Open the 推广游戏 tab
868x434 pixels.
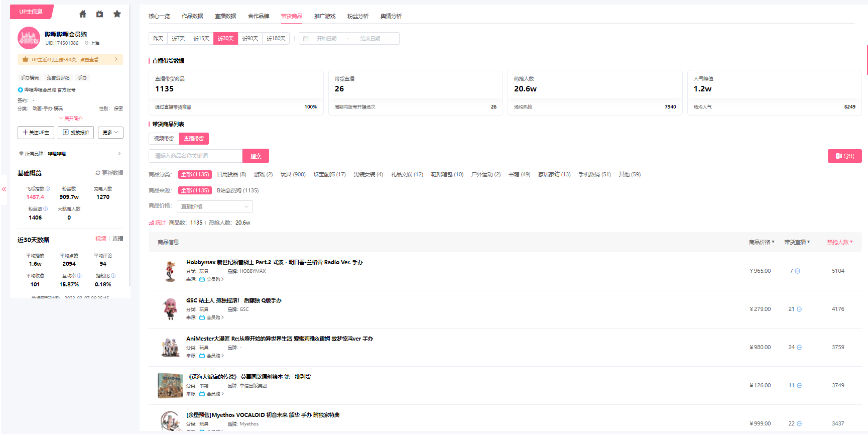click(x=325, y=16)
